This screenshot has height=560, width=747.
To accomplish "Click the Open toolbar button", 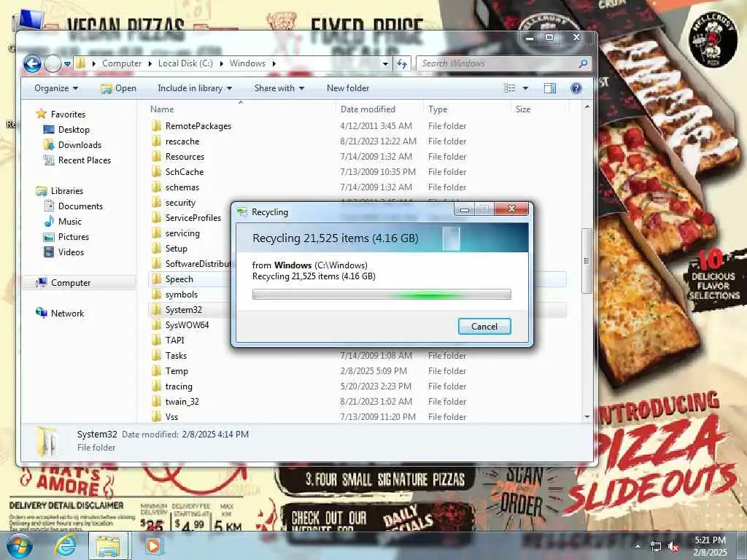I will tap(119, 88).
